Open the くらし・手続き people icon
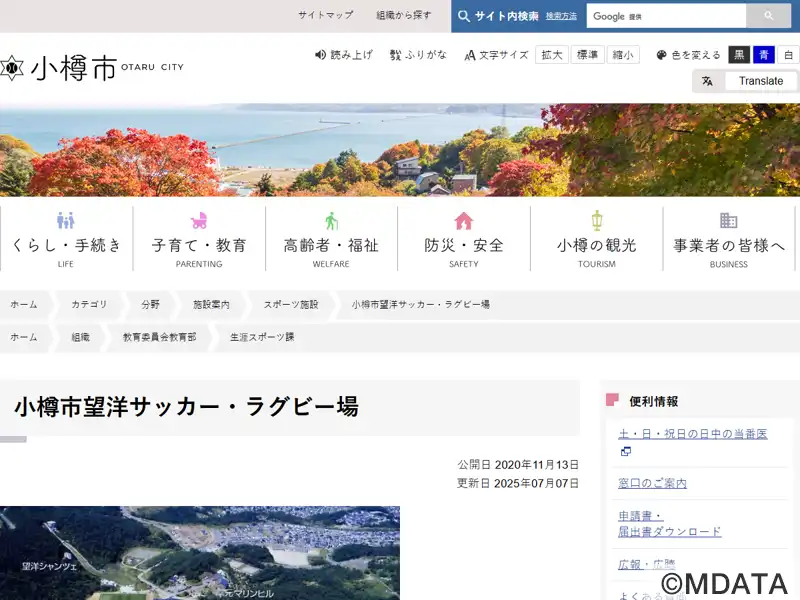The width and height of the screenshot is (800, 600). pyautogui.click(x=66, y=220)
